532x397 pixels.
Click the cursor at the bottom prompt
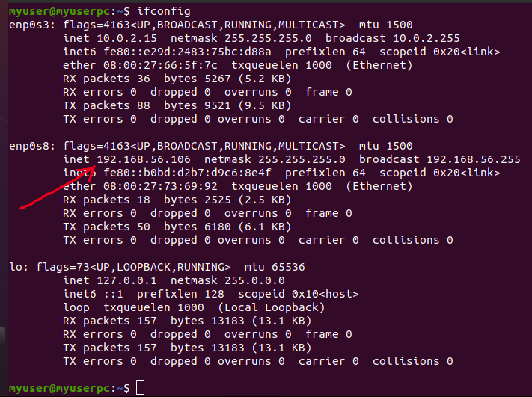(140, 388)
